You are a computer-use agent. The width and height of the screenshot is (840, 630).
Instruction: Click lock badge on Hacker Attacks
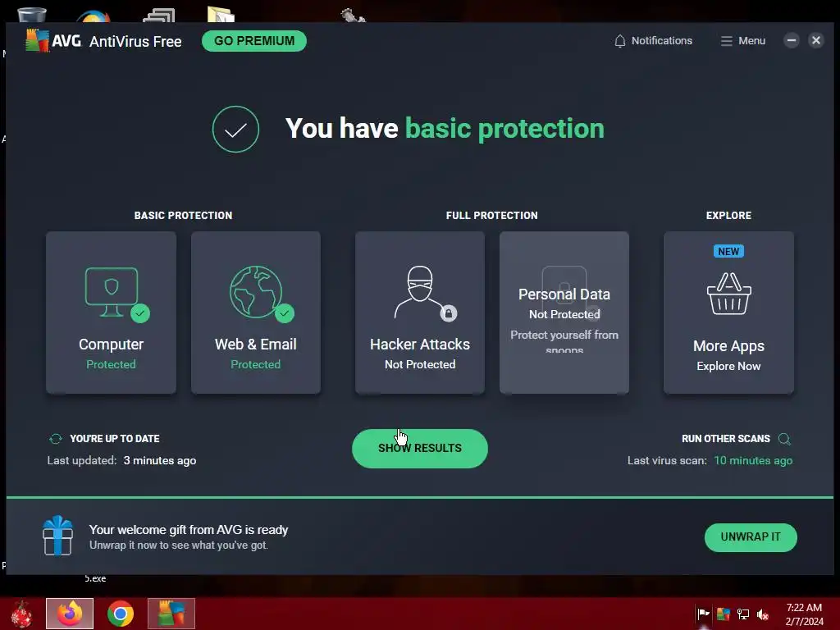coord(449,313)
